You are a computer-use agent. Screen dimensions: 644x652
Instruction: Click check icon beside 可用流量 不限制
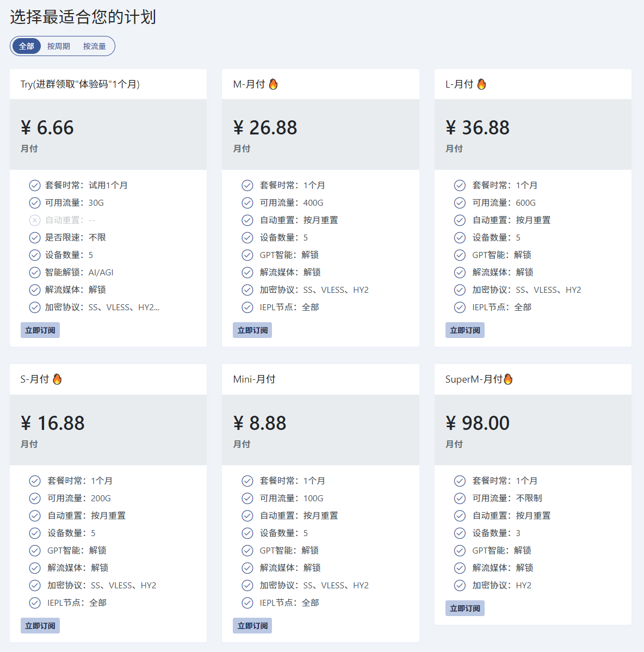(460, 498)
